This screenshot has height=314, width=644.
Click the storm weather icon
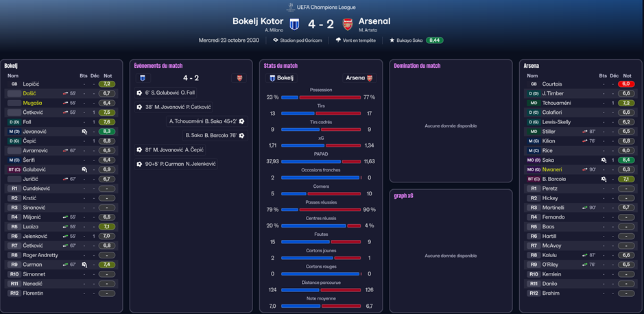(338, 40)
